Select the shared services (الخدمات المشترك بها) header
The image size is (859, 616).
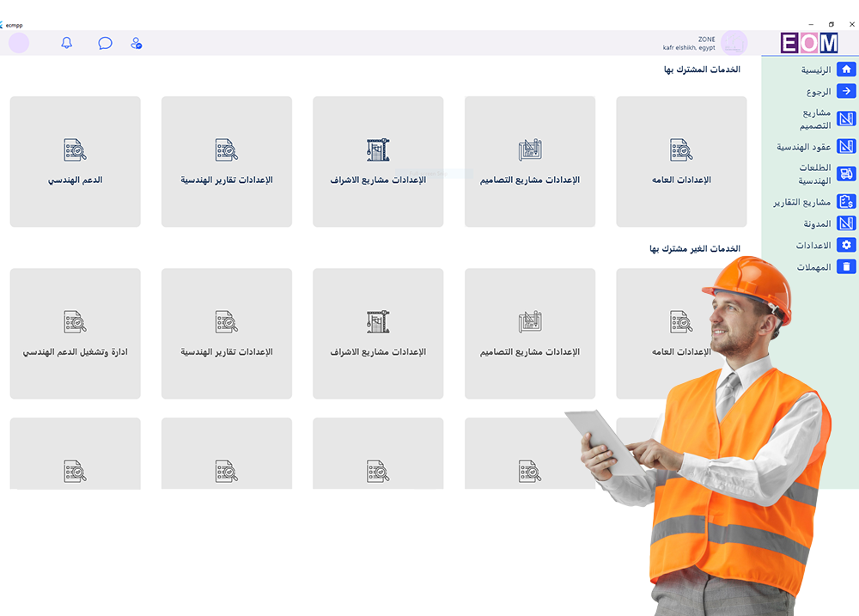pos(704,70)
